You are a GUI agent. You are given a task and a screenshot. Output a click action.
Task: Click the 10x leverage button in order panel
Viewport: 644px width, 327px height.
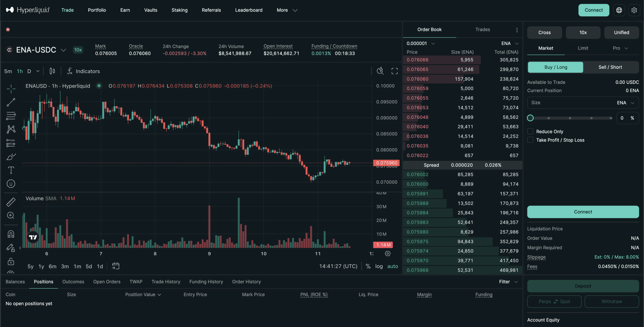[x=583, y=32]
